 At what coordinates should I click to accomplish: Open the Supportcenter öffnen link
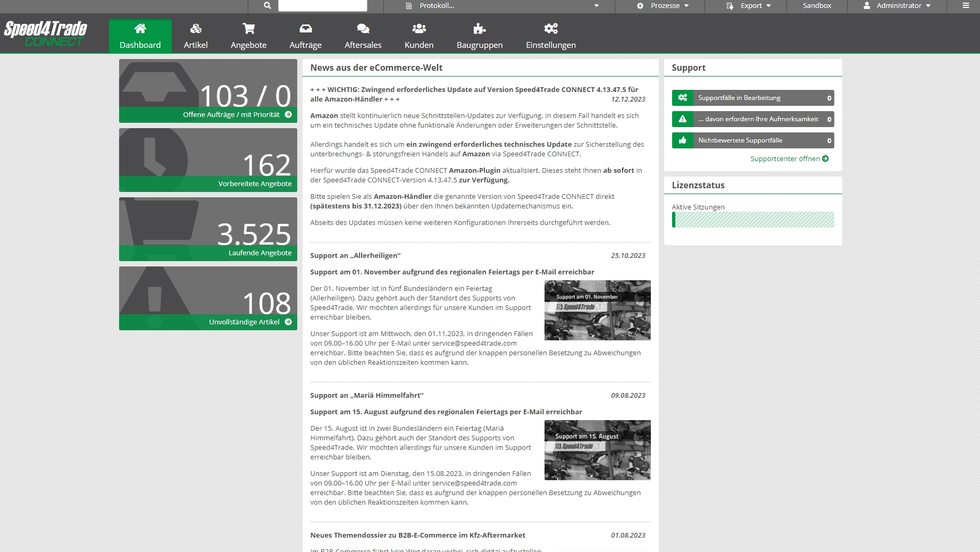point(789,159)
